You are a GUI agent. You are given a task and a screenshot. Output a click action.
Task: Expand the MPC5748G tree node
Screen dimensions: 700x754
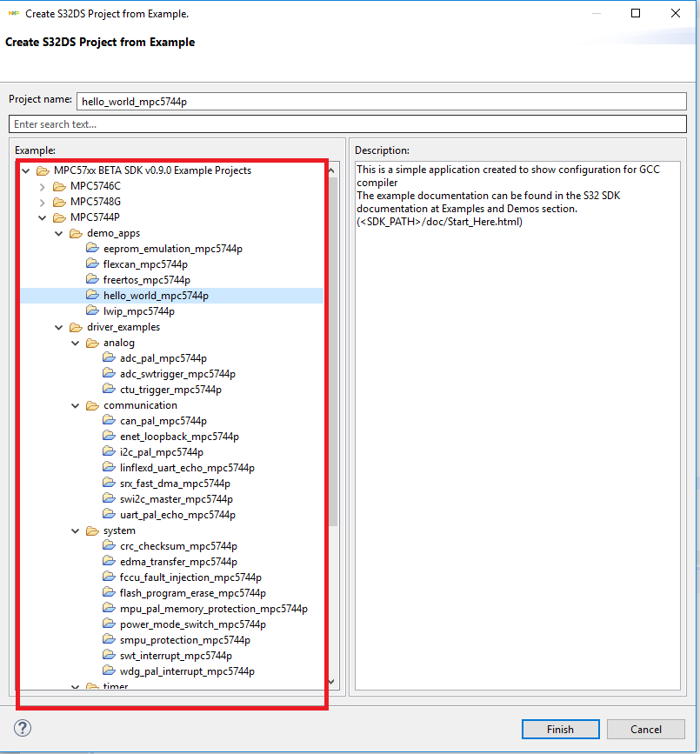pos(43,203)
